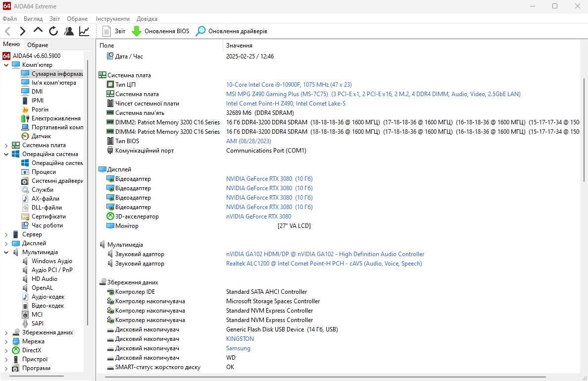Click the up-level arrow toolbar icon
This screenshot has height=381, width=588.
click(38, 31)
